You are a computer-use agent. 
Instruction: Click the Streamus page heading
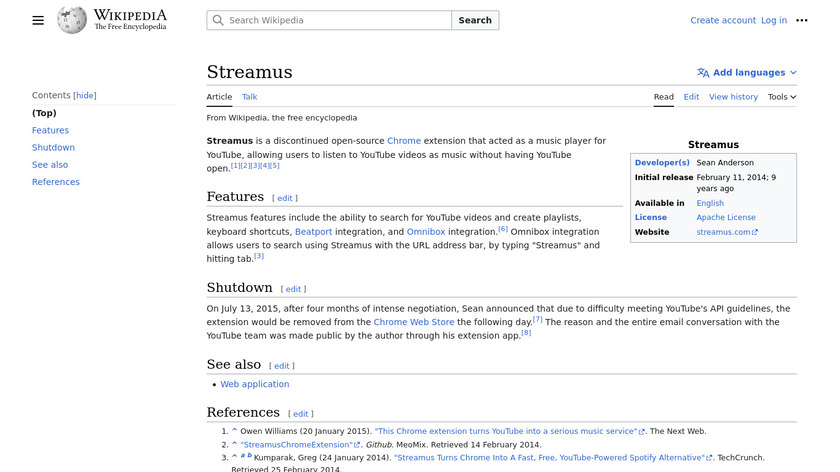pyautogui.click(x=250, y=72)
